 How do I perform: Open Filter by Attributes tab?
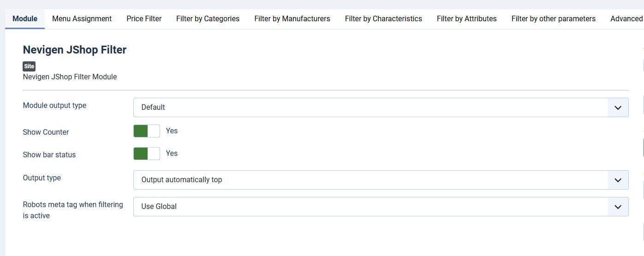tap(466, 19)
